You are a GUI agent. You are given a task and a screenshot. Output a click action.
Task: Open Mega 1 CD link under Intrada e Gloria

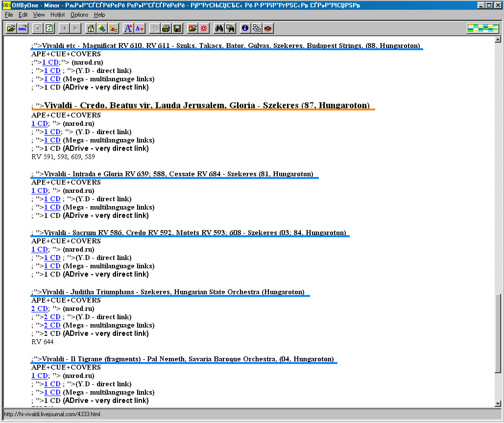tap(52, 208)
